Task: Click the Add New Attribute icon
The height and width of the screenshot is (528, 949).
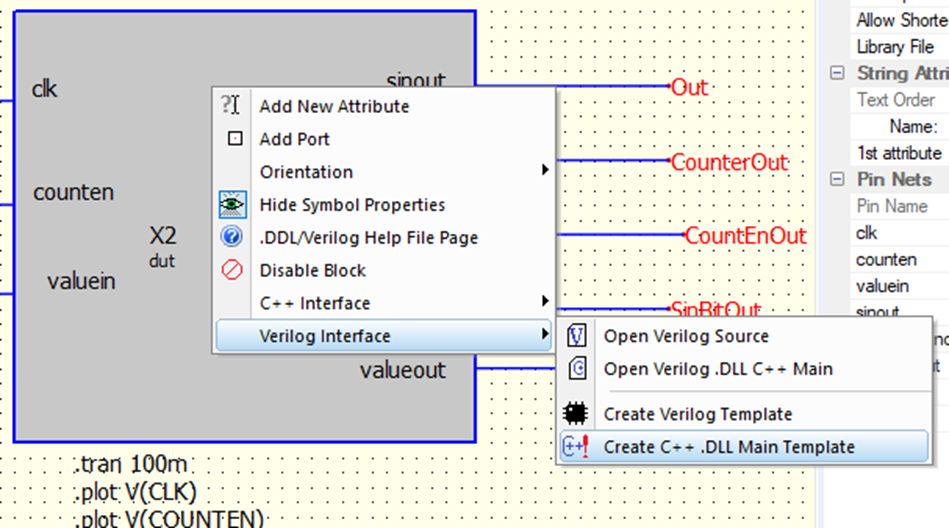Action: pyautogui.click(x=231, y=105)
